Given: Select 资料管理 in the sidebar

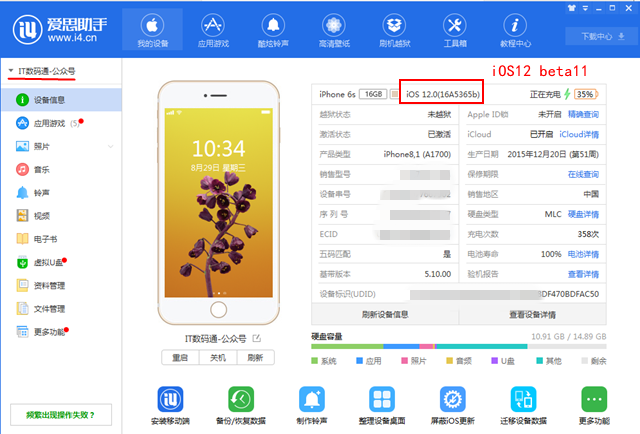Looking at the screenshot, I should [62, 285].
